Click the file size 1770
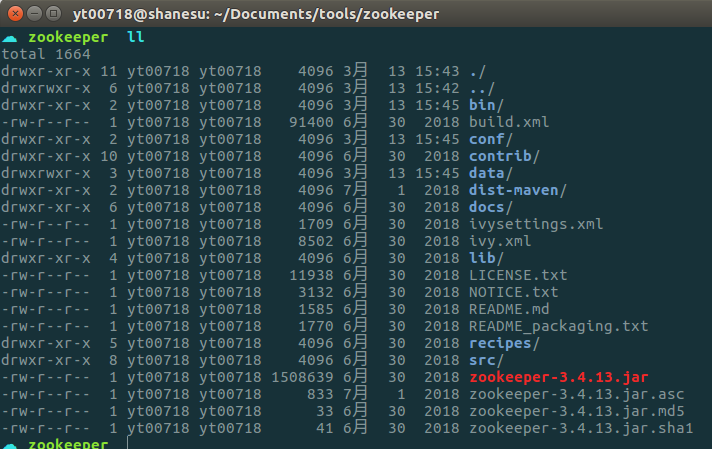The width and height of the screenshot is (712, 449). pyautogui.click(x=316, y=326)
